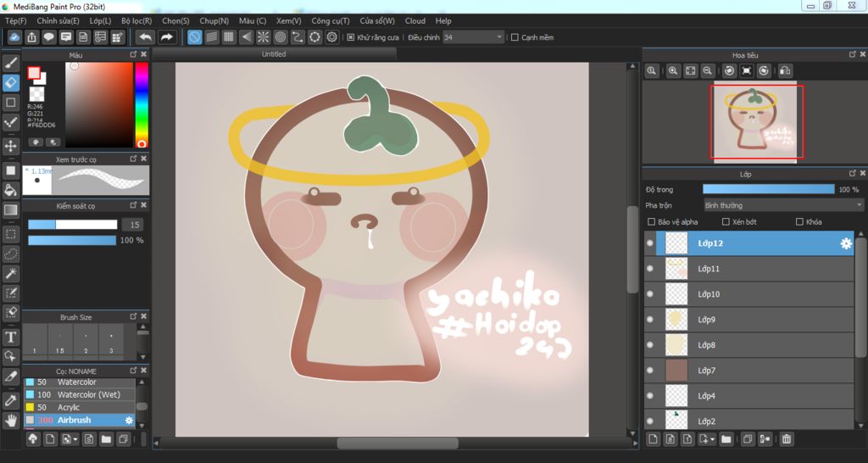Undock the Lớp layers panel
The image size is (868, 463).
[853, 174]
